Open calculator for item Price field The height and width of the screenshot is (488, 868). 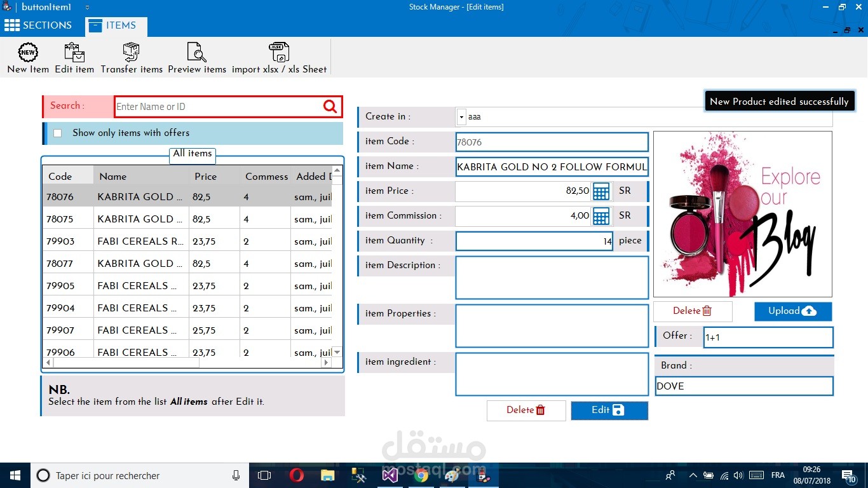pyautogui.click(x=601, y=191)
